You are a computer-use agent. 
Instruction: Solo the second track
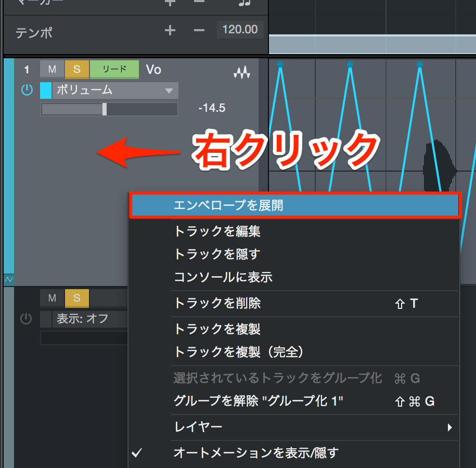coord(77,298)
